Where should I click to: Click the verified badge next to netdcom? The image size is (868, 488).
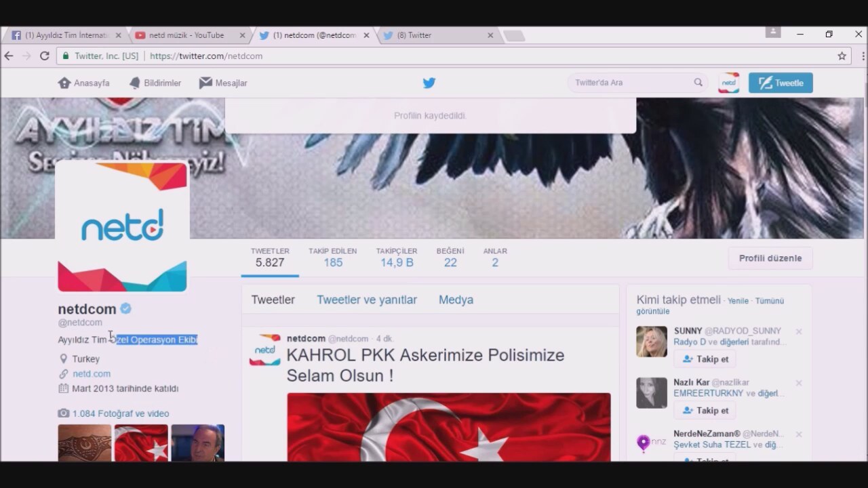[x=125, y=309]
